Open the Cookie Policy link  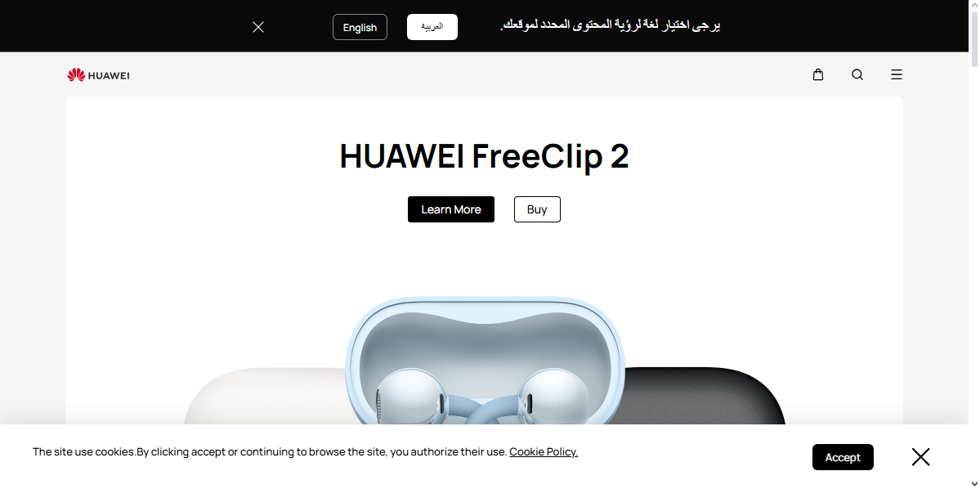click(543, 451)
